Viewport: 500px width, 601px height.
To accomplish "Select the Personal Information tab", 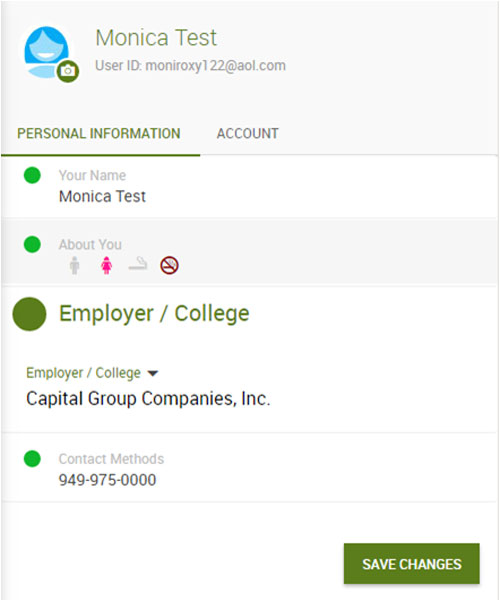I will (x=99, y=134).
